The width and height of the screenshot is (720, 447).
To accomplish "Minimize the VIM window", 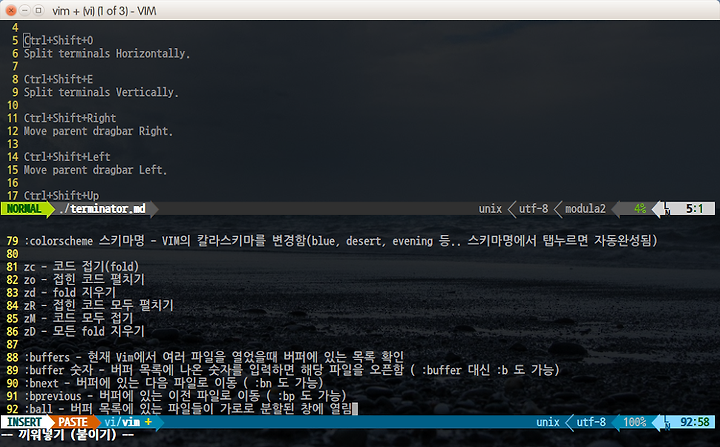I will [x=25, y=10].
